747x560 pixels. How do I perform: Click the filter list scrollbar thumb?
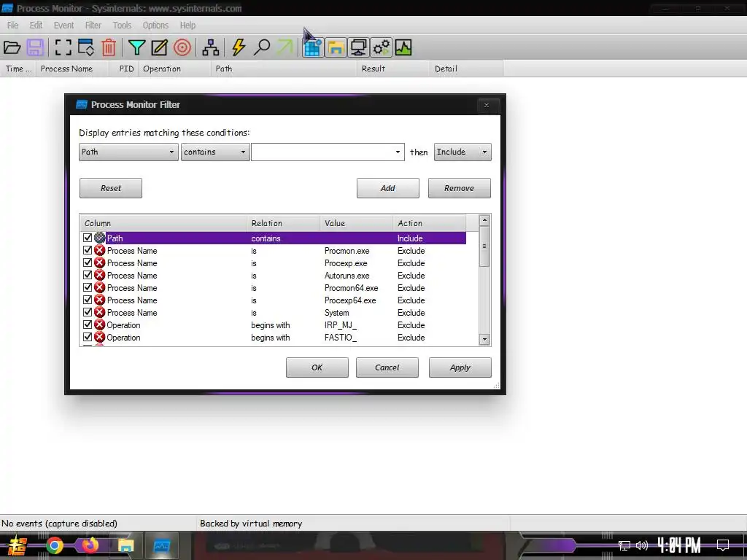click(484, 246)
